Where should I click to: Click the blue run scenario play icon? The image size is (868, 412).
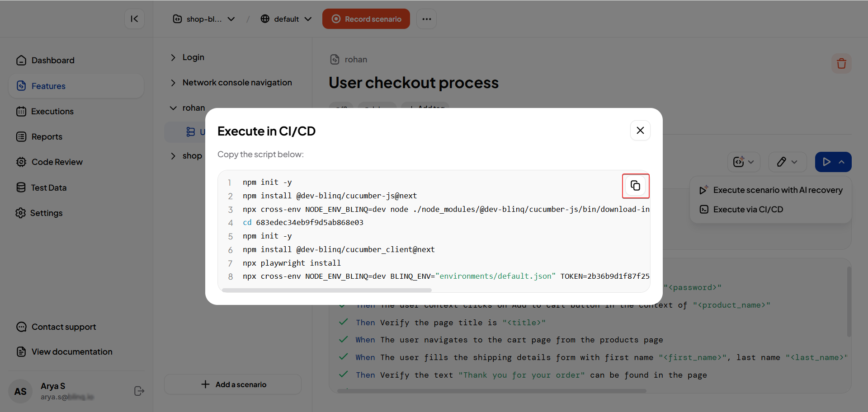[x=826, y=162]
